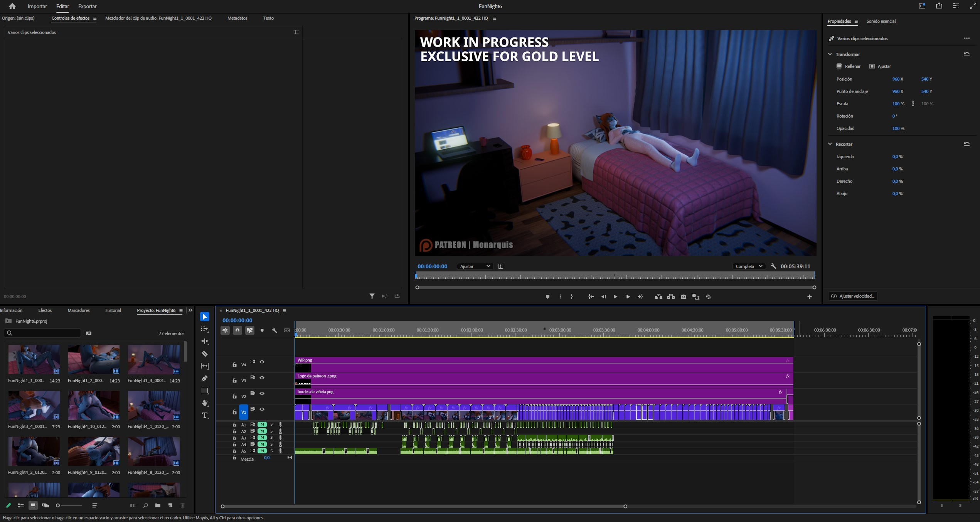Click Mark In bracket button
Viewport: 980px width, 522px height.
tap(561, 297)
